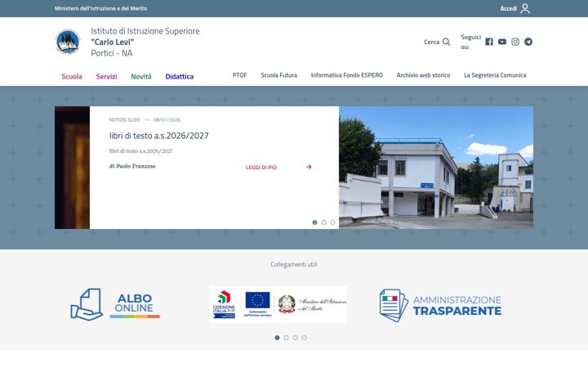
Task: Open the Didattica menu
Action: point(180,76)
